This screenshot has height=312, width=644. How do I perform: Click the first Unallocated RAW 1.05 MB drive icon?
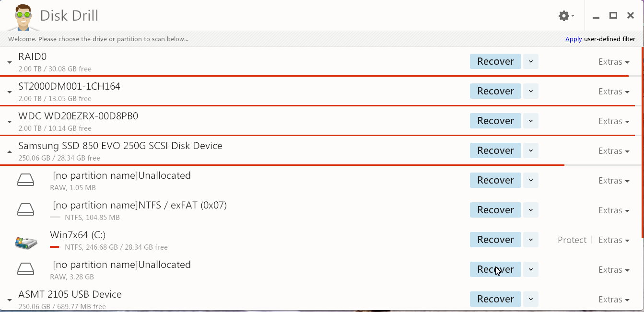click(26, 180)
